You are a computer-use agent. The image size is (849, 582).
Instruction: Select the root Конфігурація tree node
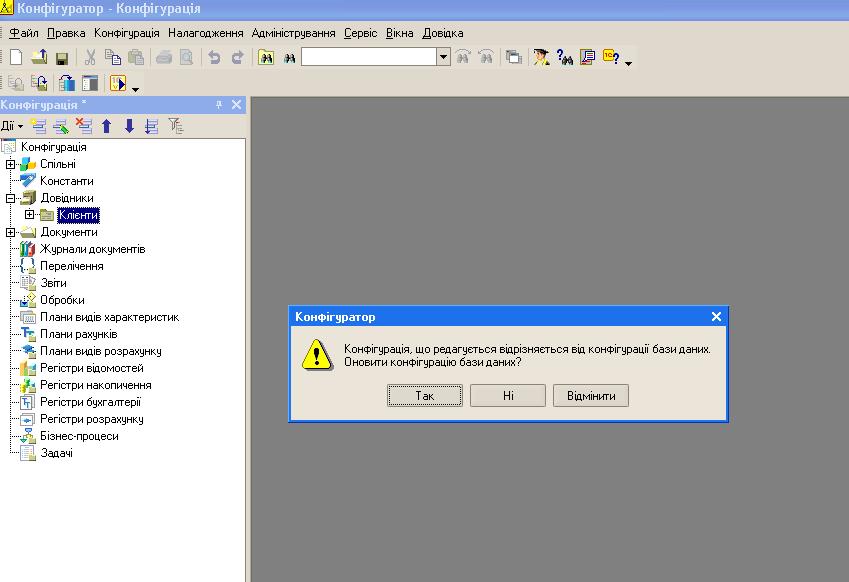[54, 147]
